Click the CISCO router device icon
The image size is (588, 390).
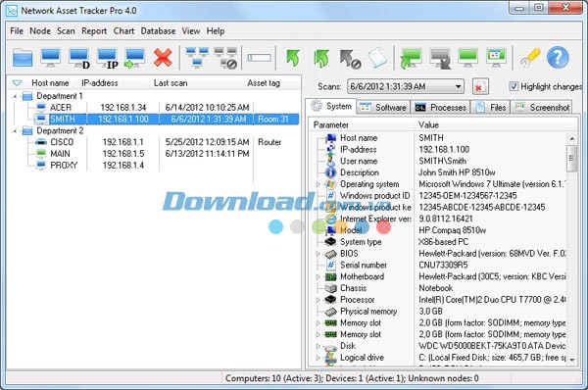(41, 142)
